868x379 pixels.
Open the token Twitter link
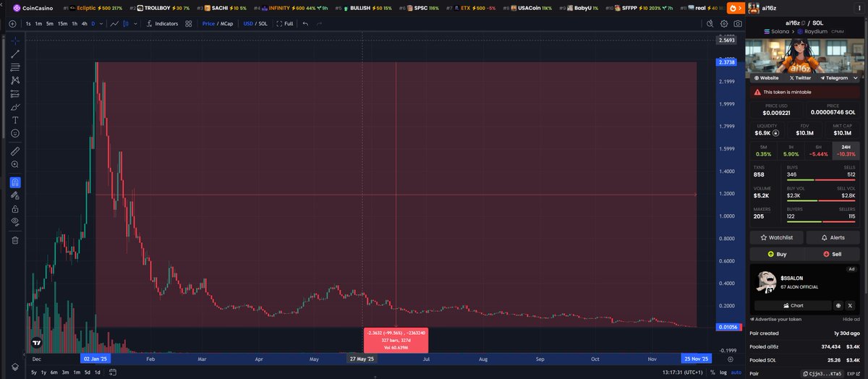[x=800, y=77]
